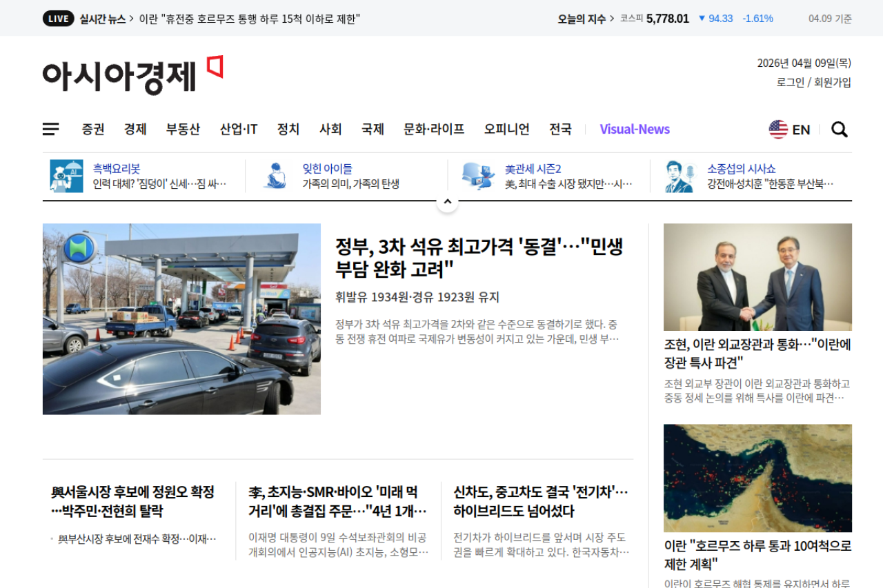This screenshot has width=883, height=588.
Task: Expand 오늘의 지수 market index
Action: [586, 19]
